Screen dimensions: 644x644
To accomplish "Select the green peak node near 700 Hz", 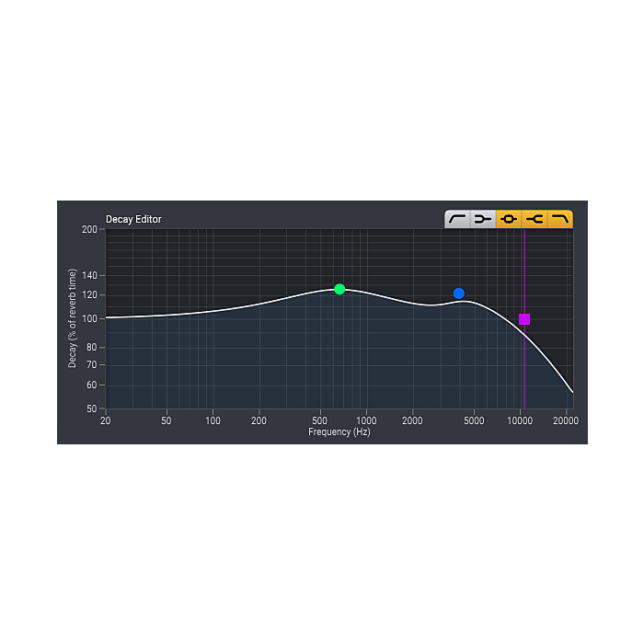I will pyautogui.click(x=339, y=289).
